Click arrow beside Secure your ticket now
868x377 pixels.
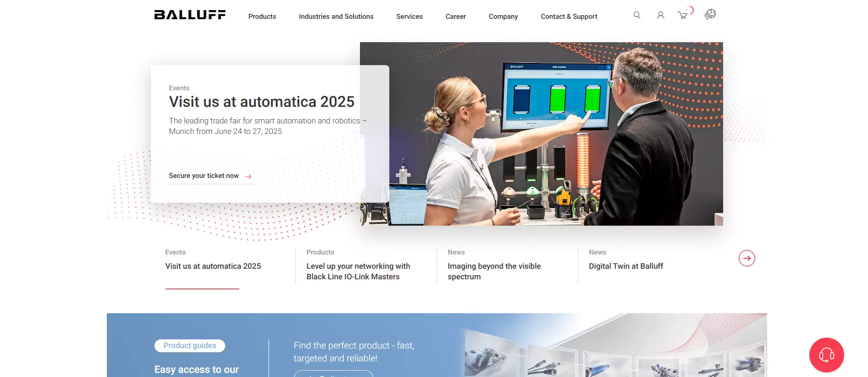(248, 176)
